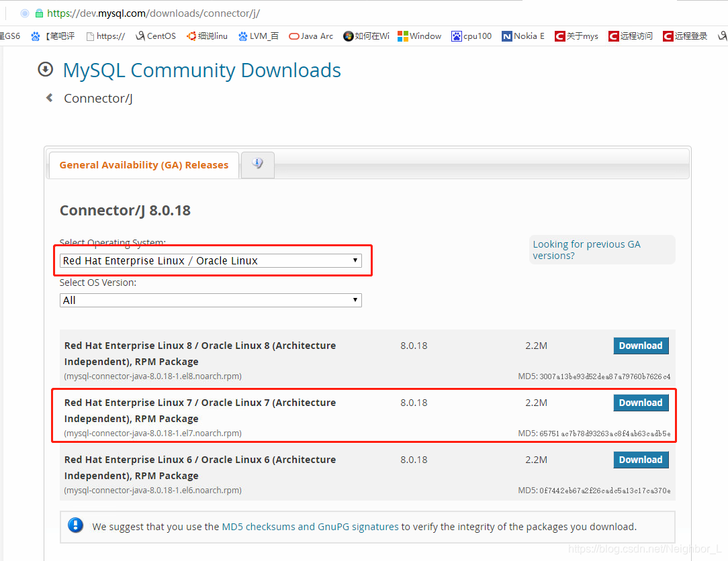Download Red Hat Enterprise Linux 6 RPM package
This screenshot has height=561, width=728.
click(x=641, y=460)
